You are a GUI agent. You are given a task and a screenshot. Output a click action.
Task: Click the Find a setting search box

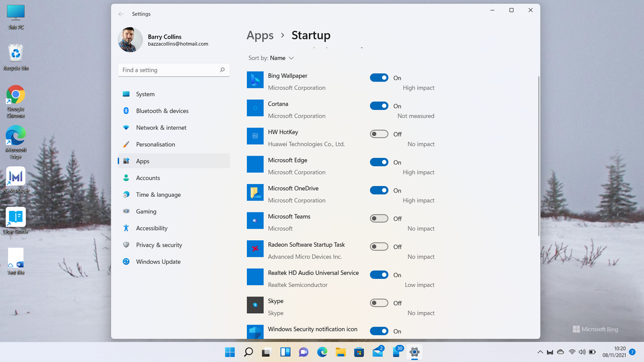click(x=173, y=70)
